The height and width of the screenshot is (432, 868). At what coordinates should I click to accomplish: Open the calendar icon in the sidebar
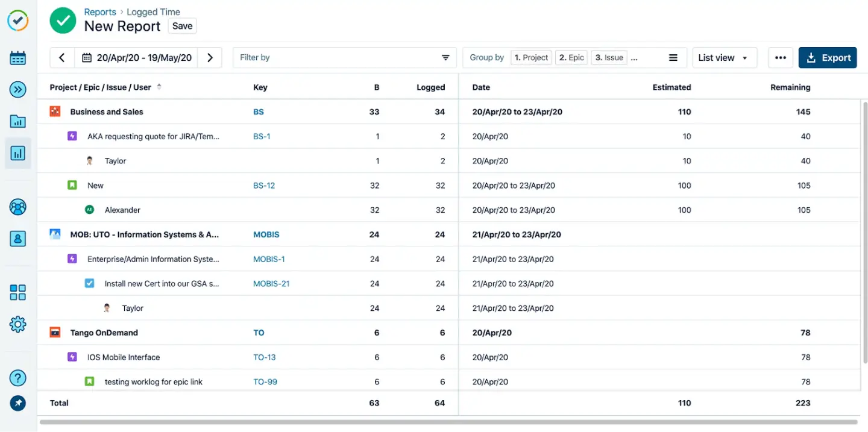(17, 58)
